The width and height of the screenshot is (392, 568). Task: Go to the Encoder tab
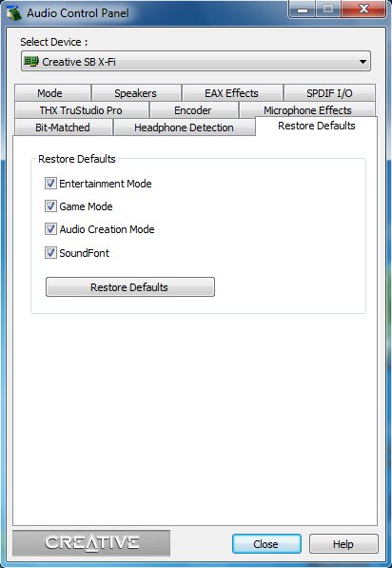point(194,110)
